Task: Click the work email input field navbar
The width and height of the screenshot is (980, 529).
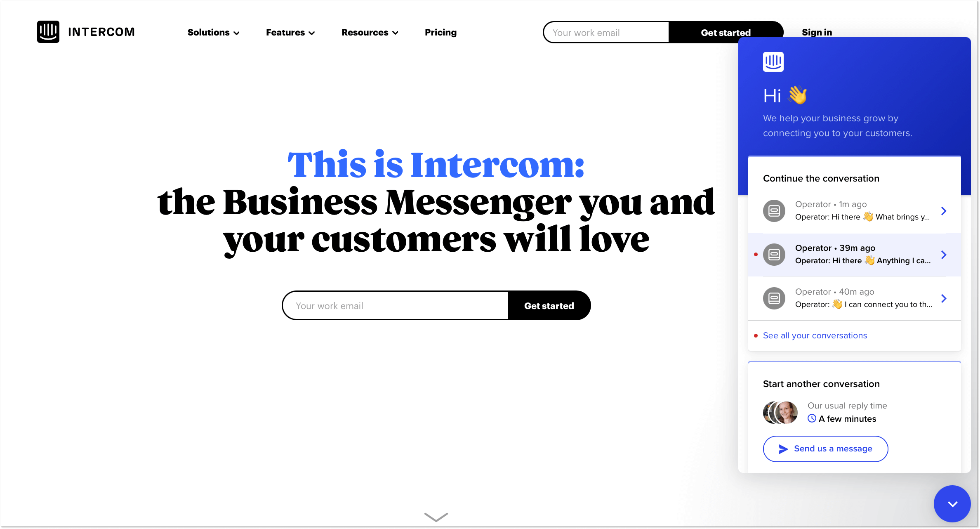Action: click(605, 32)
